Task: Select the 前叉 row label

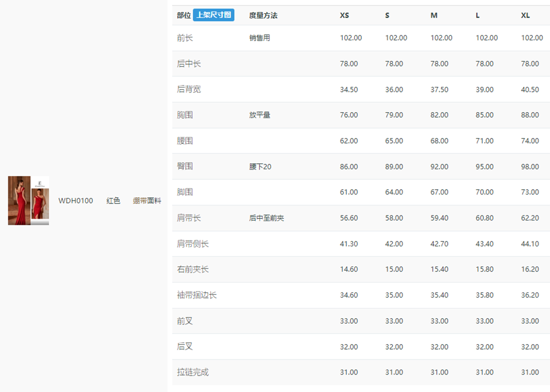Action: pyautogui.click(x=185, y=321)
